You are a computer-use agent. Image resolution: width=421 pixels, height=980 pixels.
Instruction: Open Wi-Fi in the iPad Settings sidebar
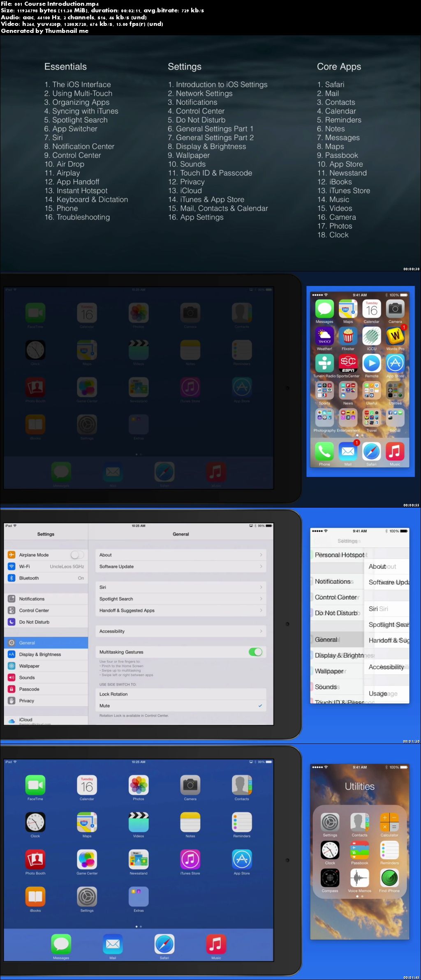pos(46,566)
